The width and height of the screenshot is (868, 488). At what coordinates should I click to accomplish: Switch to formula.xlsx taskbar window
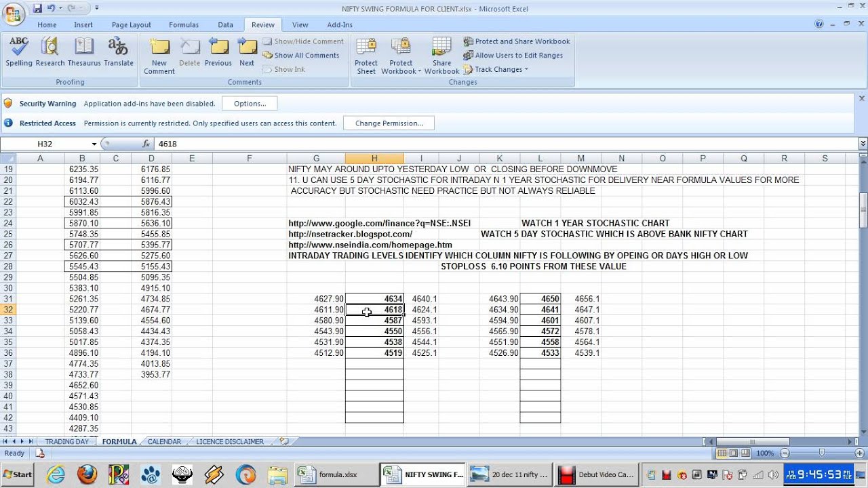tap(336, 474)
